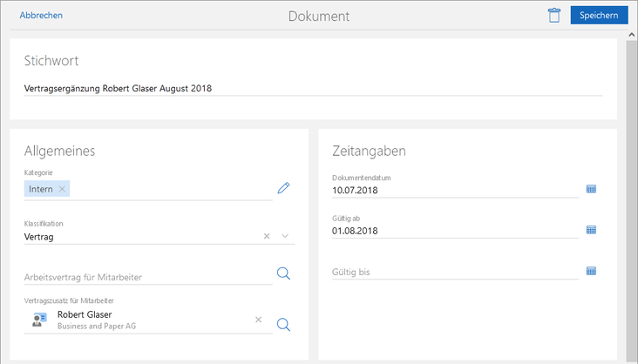
Task: Expand the Klassifikation dropdown
Action: 285,236
